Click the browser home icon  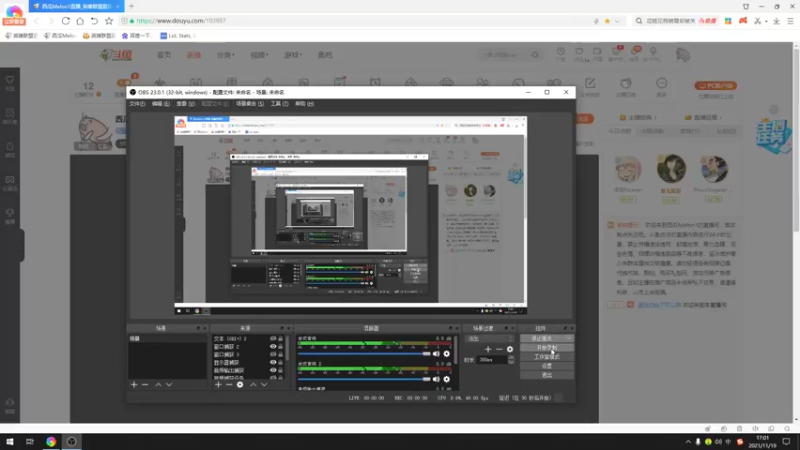point(80,21)
